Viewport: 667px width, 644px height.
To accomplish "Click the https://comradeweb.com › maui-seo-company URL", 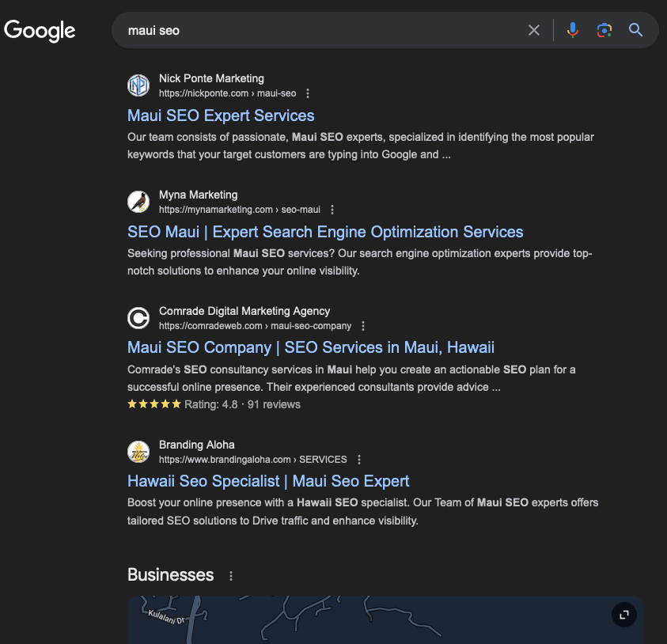I will (256, 326).
